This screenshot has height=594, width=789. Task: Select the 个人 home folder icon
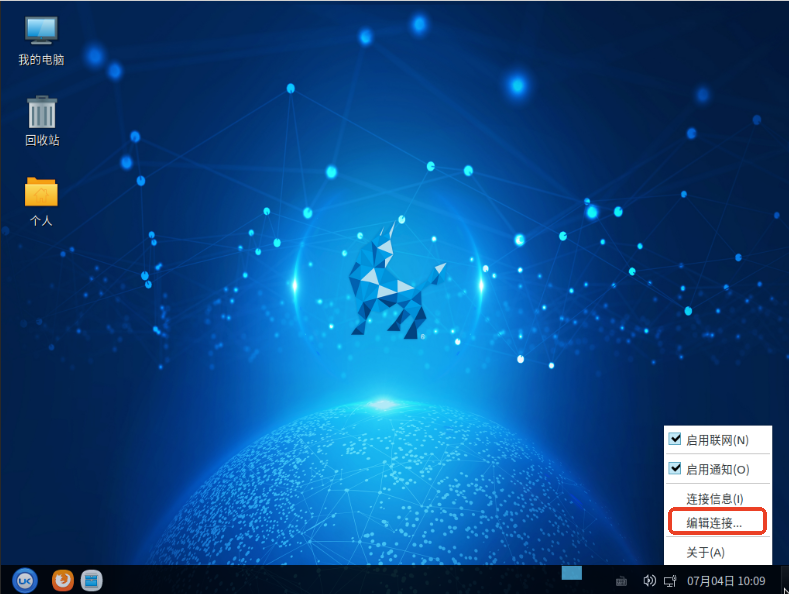41,201
